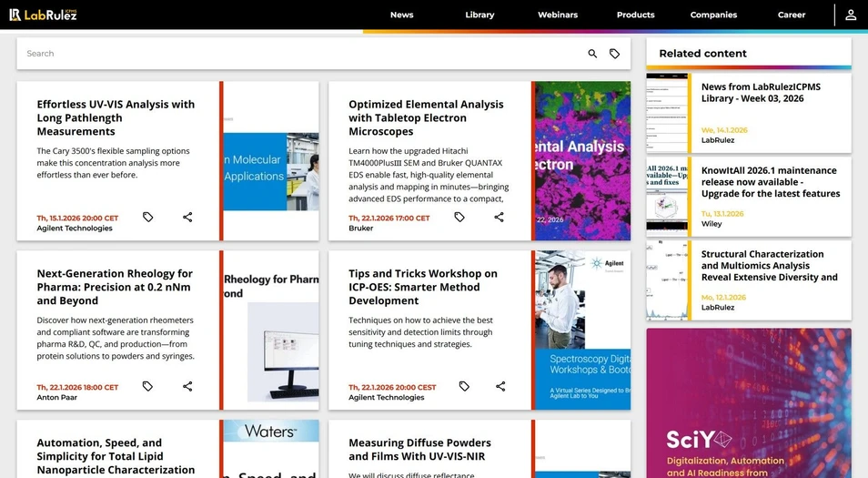Share the Effortless UV-VIS Analysis webinar

pyautogui.click(x=187, y=217)
